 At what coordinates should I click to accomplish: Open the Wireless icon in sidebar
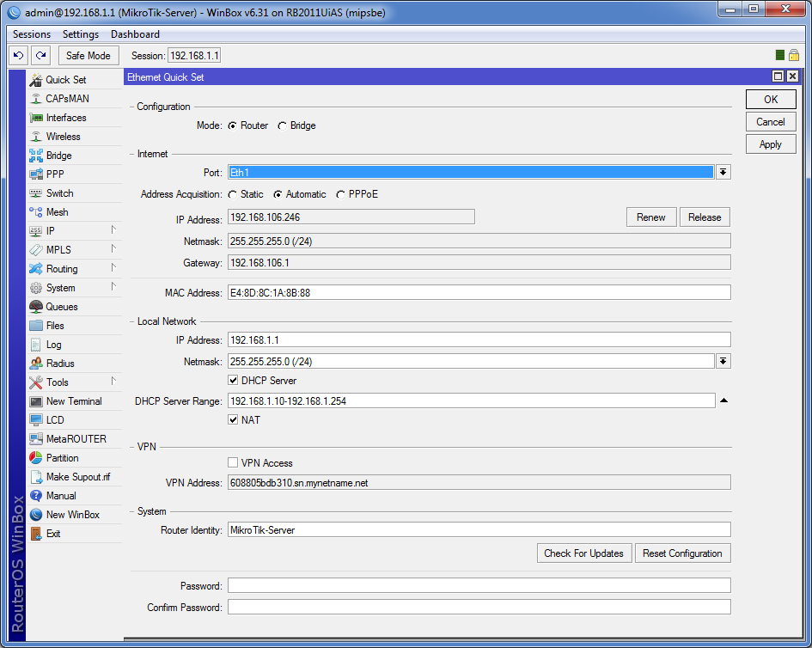[x=36, y=137]
